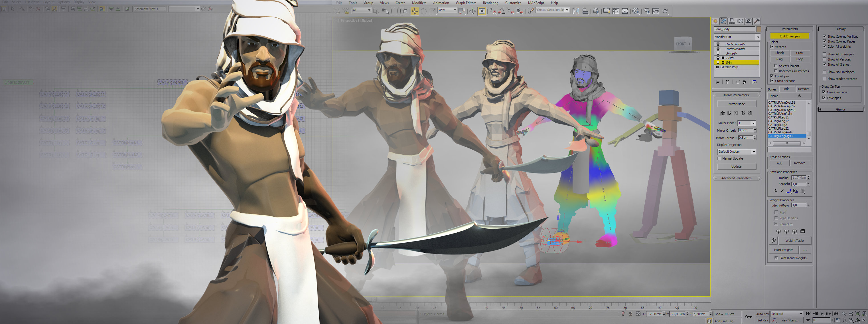This screenshot has height=324, width=868.
Task: Open the Material Editor icon
Action: pyautogui.click(x=636, y=11)
